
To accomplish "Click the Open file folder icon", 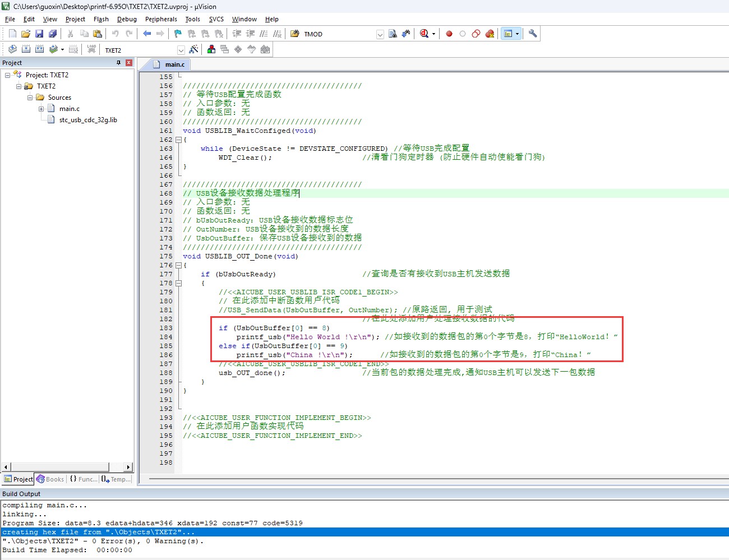I will 26,34.
